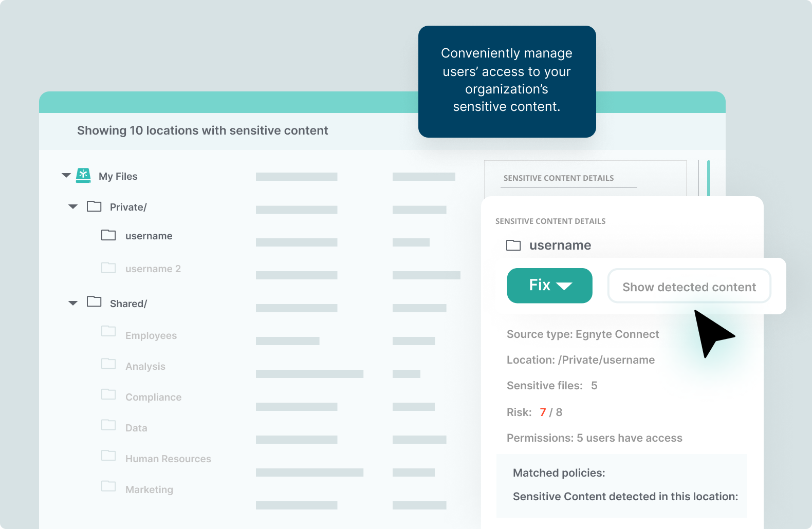
Task: Click the Human Resources folder icon
Action: coord(108,456)
